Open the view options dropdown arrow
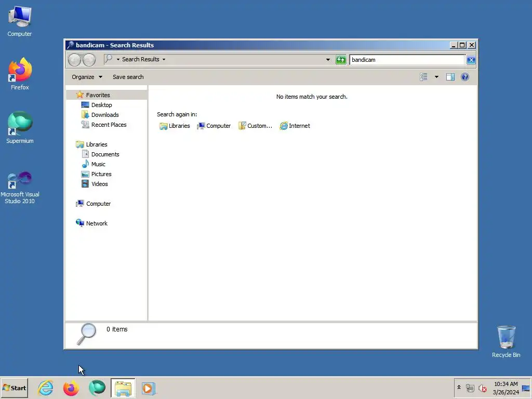 (436, 77)
